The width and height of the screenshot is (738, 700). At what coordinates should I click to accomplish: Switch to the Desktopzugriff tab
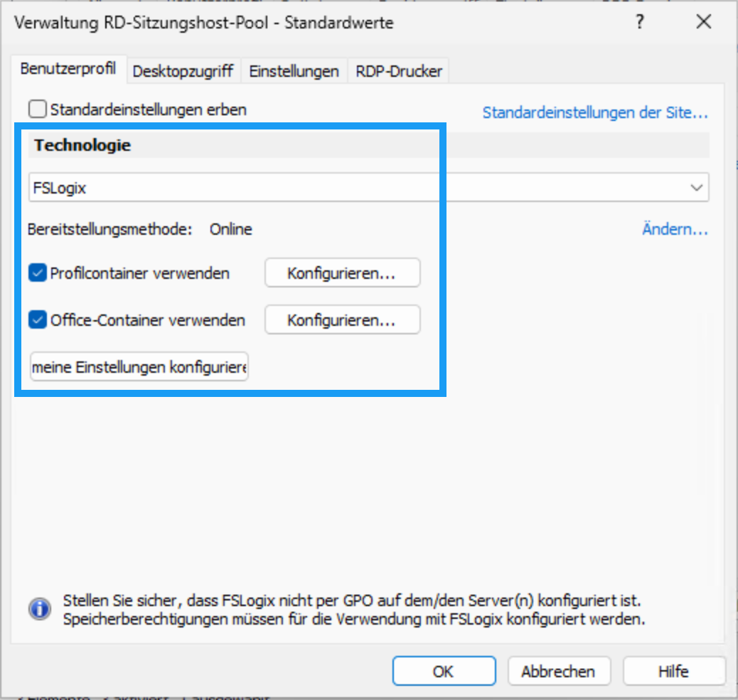click(x=183, y=71)
